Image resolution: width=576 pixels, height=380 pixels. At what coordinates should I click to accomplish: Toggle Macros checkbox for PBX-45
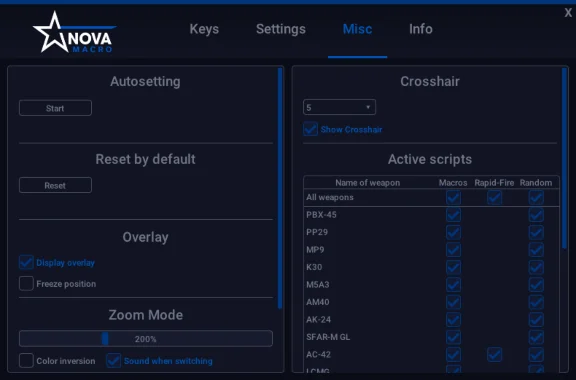click(453, 215)
